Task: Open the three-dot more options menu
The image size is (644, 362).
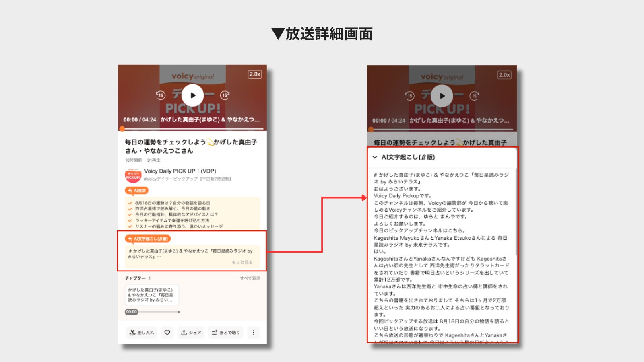Action: pyautogui.click(x=253, y=333)
